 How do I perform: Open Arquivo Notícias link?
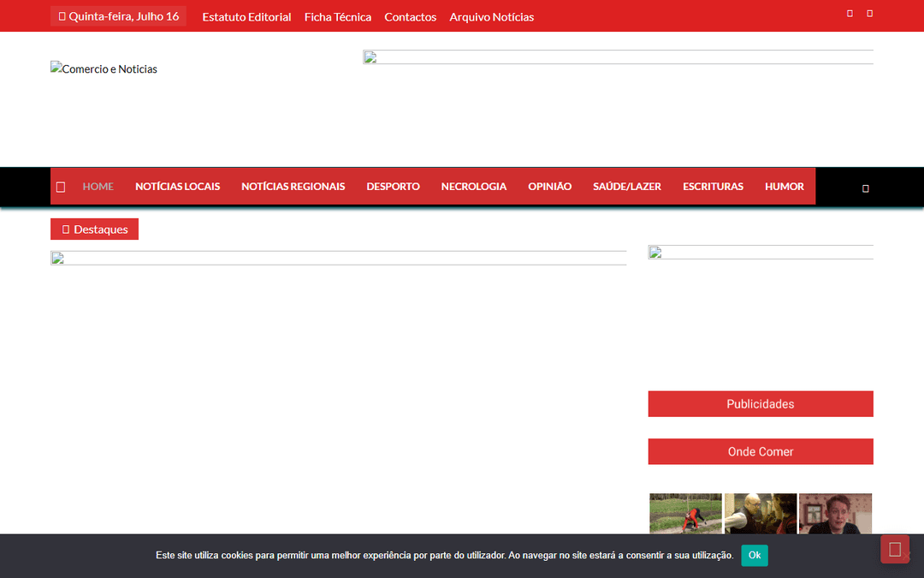tap(491, 16)
